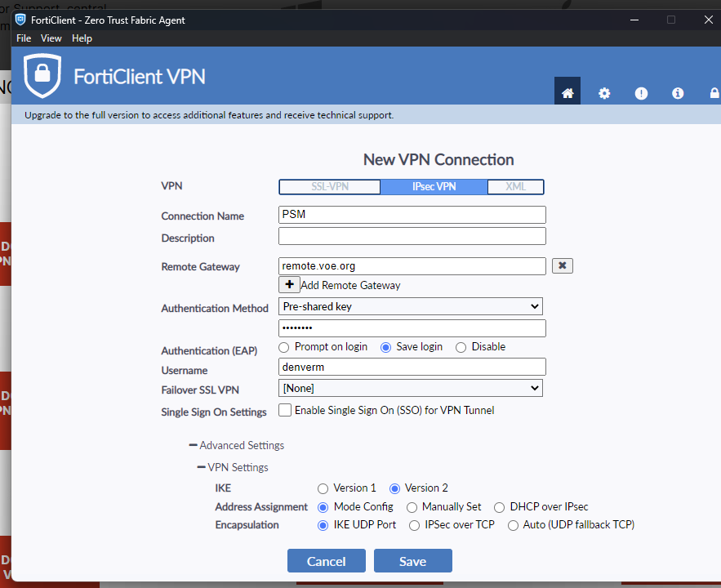Select IPSec over TCP encapsulation
The image size is (721, 588).
click(x=414, y=525)
